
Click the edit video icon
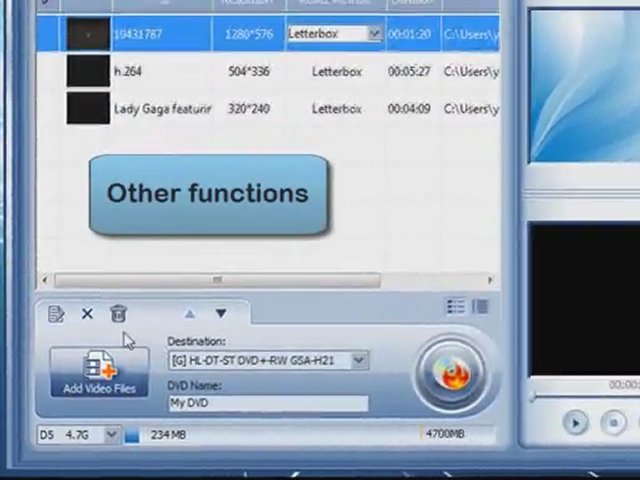tap(56, 314)
